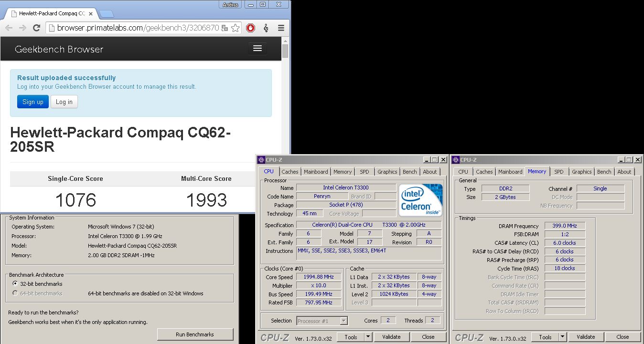Open About tab in right CPU-Z window
The image size is (644, 344).
pyautogui.click(x=624, y=172)
